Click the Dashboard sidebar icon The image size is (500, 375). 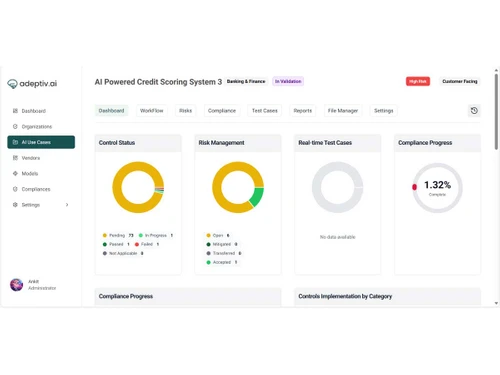tap(15, 111)
